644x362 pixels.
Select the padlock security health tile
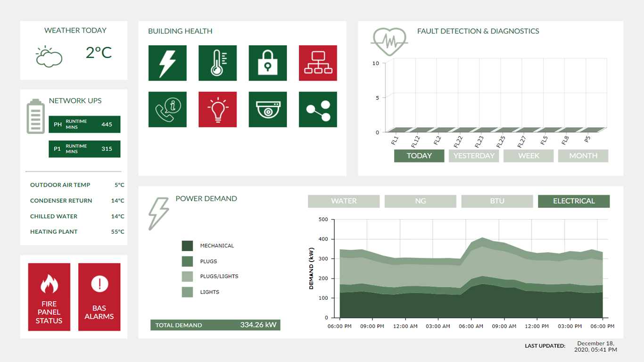click(x=267, y=63)
